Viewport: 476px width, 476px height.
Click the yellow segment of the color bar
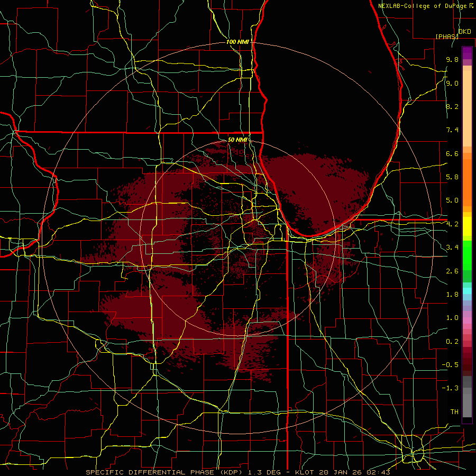467,226
